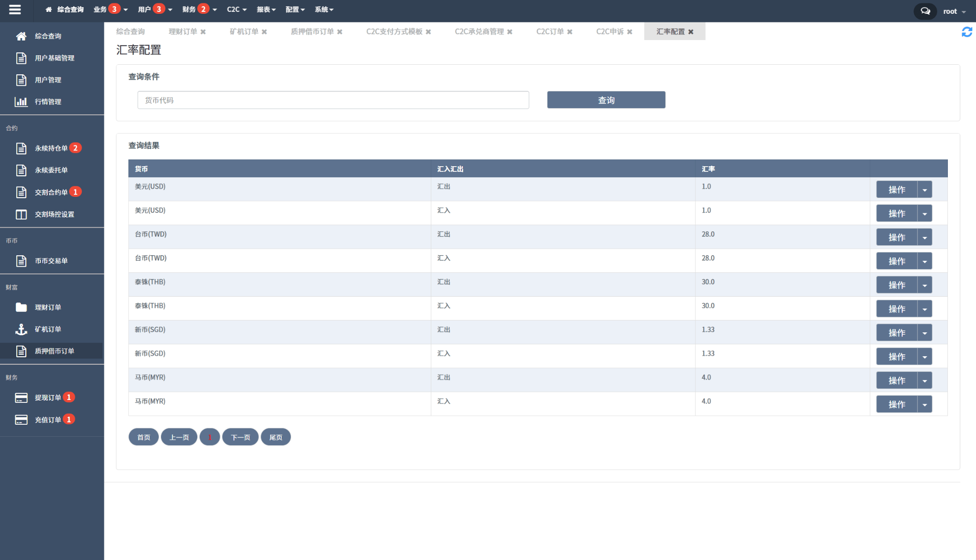
Task: Open the 报表 dropdown menu
Action: (266, 10)
